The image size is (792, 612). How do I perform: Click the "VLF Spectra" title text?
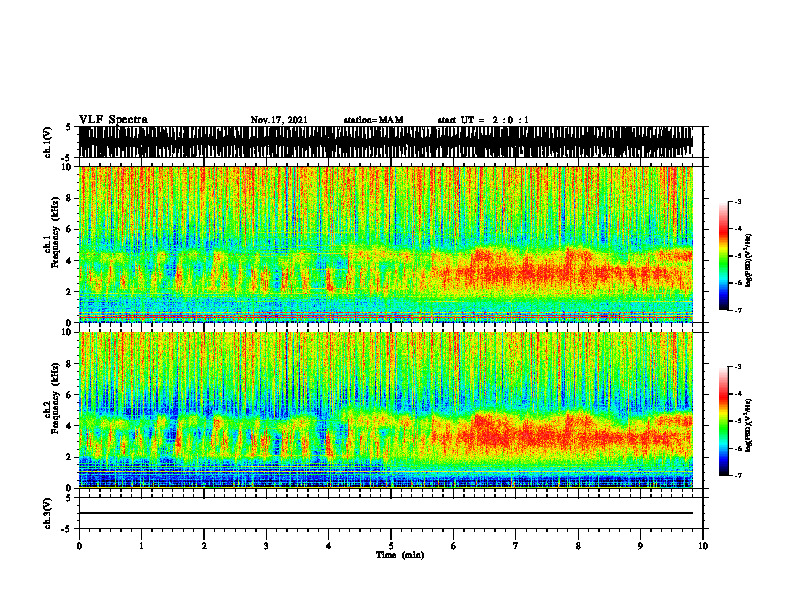point(113,119)
